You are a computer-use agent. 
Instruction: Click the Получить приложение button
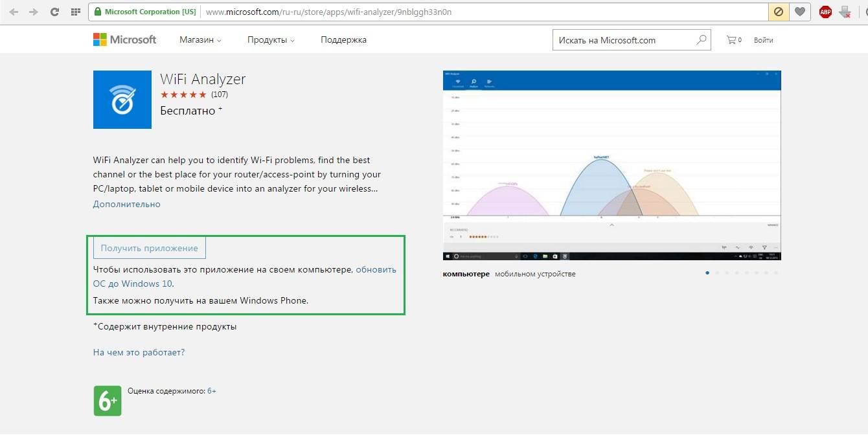(149, 248)
